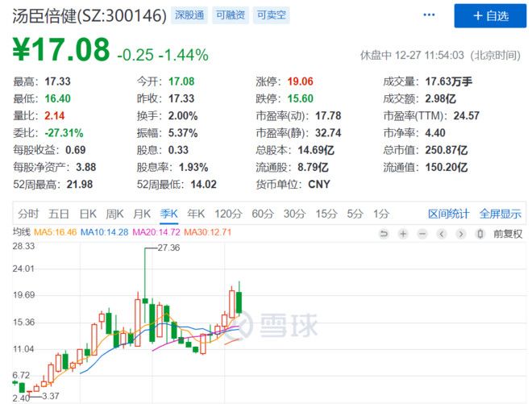Click the 深股通 tag

(x=189, y=15)
